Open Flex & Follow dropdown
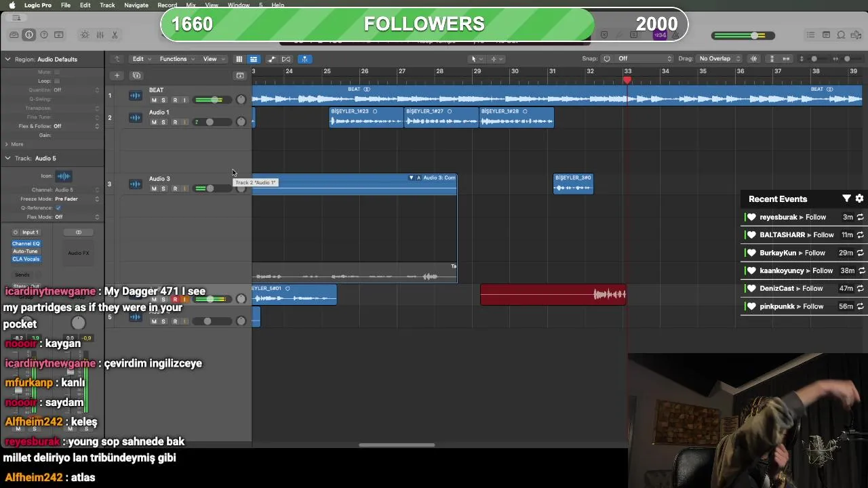The width and height of the screenshot is (868, 488). coord(77,126)
